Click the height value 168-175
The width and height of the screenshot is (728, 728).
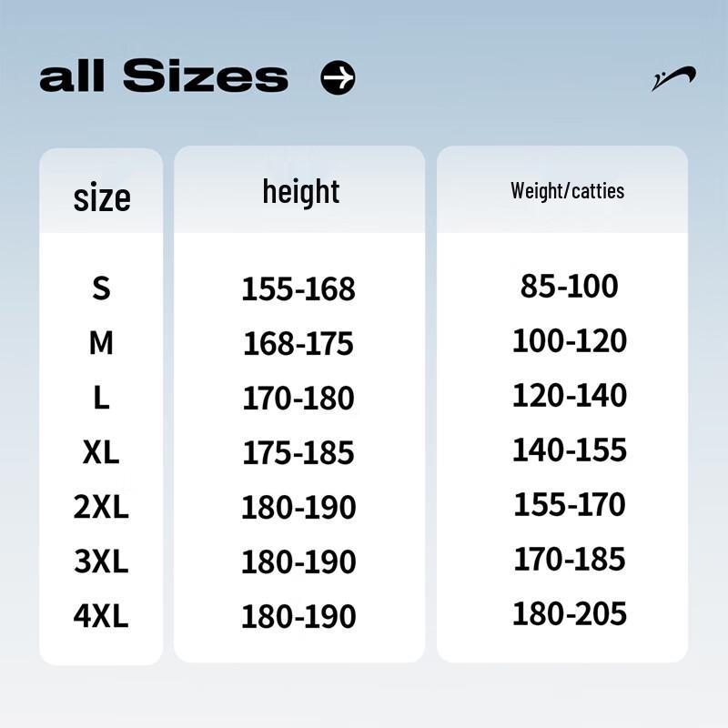pyautogui.click(x=298, y=344)
